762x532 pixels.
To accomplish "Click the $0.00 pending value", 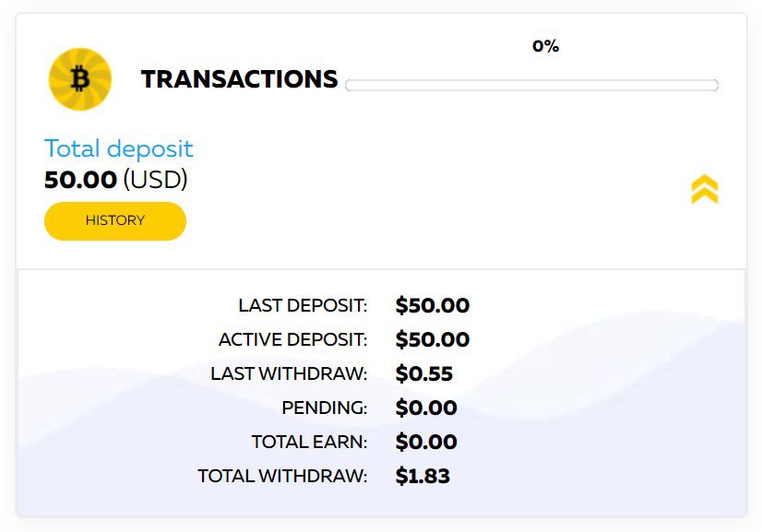I will point(426,408).
